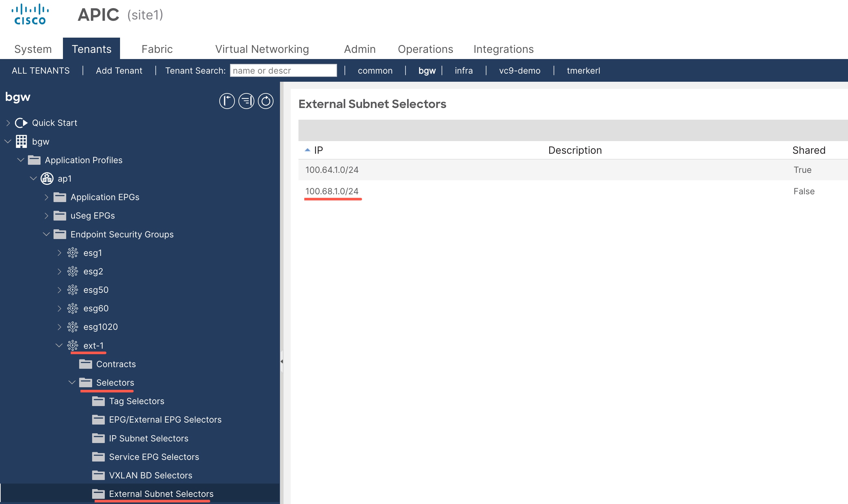Click the VXLAN BD Selectors folder icon
This screenshot has width=848, height=504.
point(99,475)
